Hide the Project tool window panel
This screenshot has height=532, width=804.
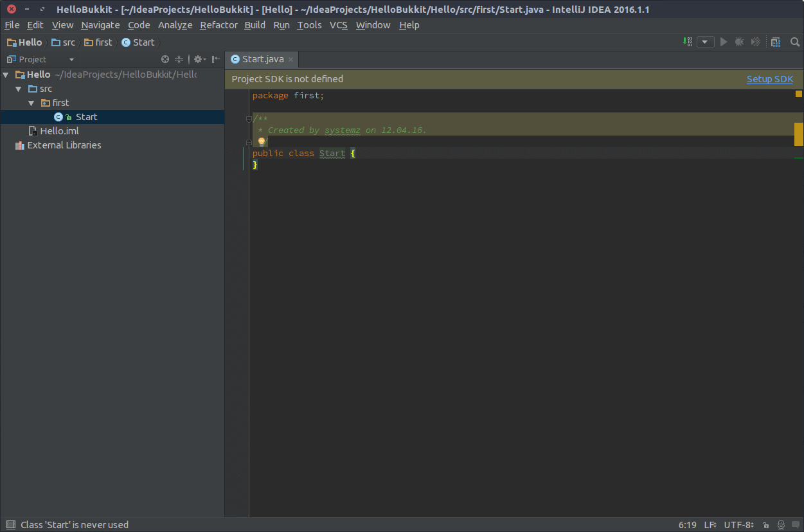pyautogui.click(x=216, y=59)
